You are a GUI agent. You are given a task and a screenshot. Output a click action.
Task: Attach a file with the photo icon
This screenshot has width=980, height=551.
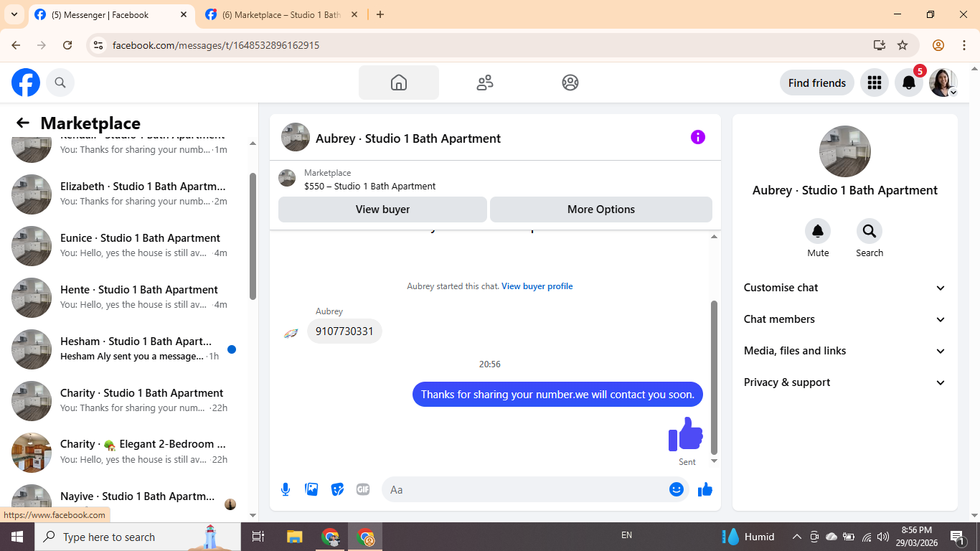tap(311, 489)
